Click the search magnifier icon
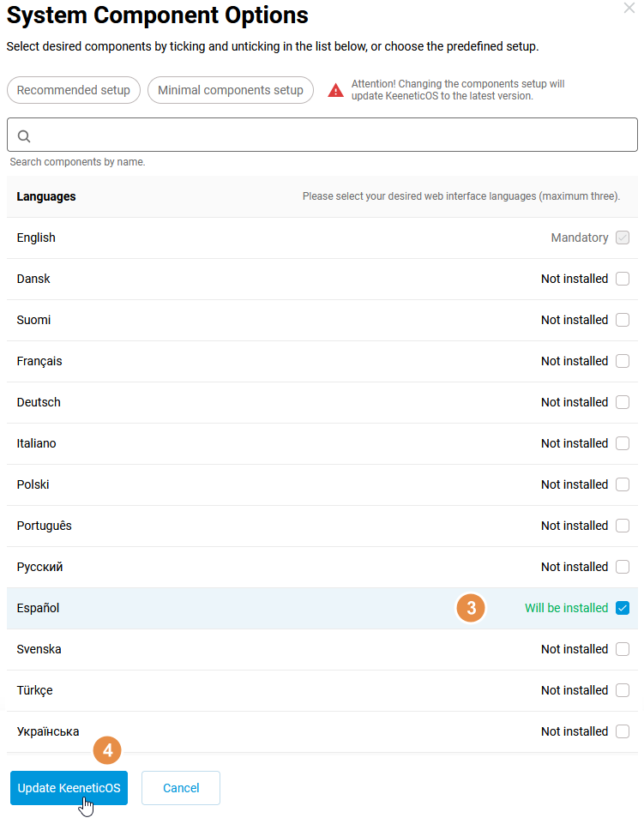644x824 pixels. 24,135
